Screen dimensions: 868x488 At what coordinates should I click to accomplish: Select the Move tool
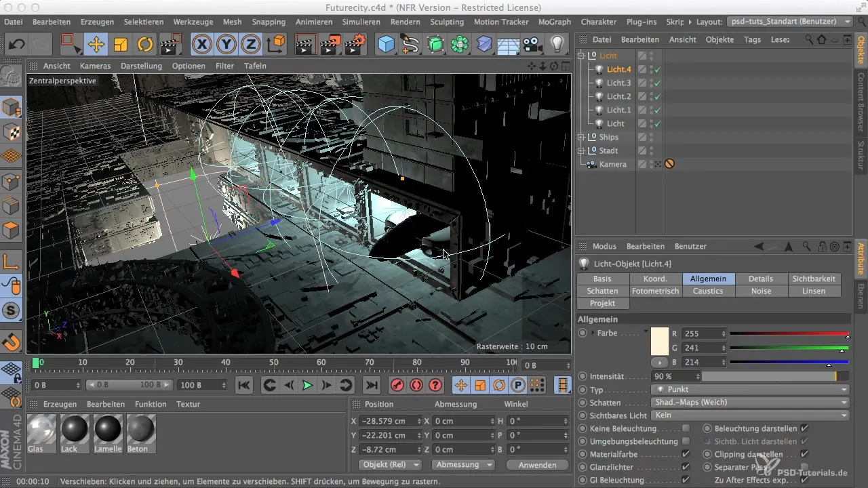click(x=96, y=45)
